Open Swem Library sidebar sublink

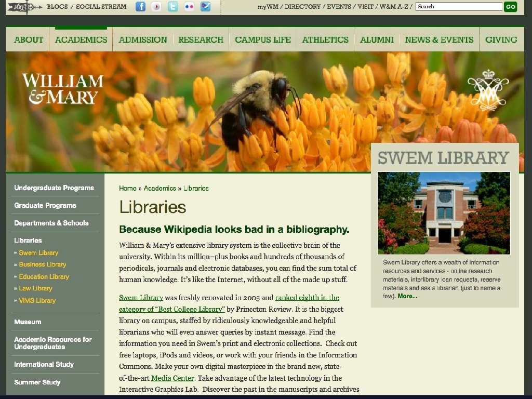[x=38, y=253]
